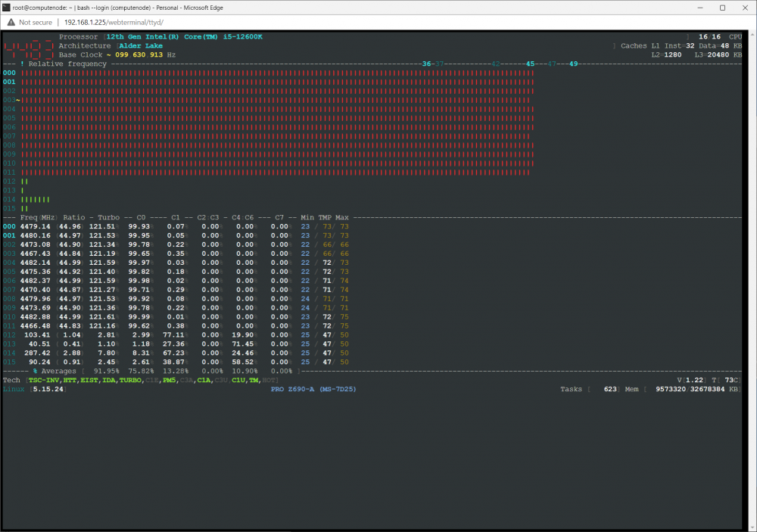Click the scrollbar down arrow
This screenshot has width=757, height=532.
(x=752, y=527)
